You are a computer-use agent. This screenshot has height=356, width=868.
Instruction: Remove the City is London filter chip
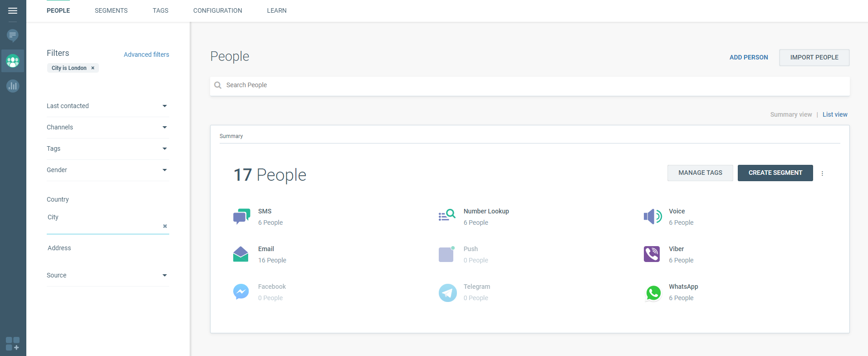click(x=93, y=68)
